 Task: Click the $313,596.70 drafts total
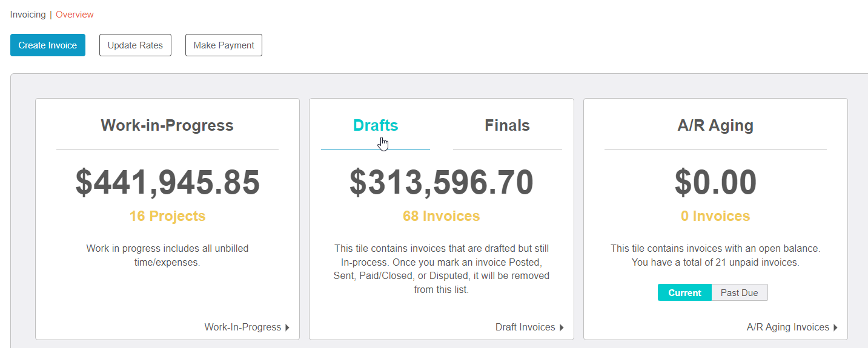click(x=442, y=182)
